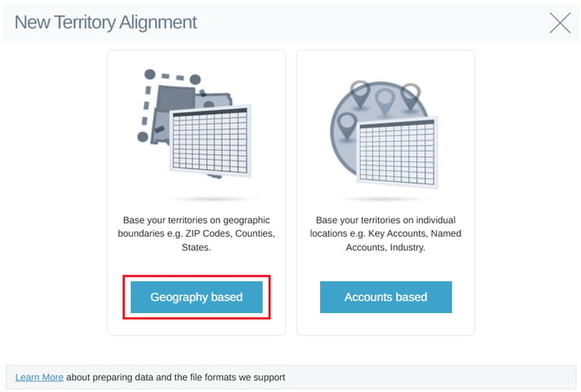Click the top-right map pin on globe
The height and width of the screenshot is (392, 581).
[x=410, y=96]
